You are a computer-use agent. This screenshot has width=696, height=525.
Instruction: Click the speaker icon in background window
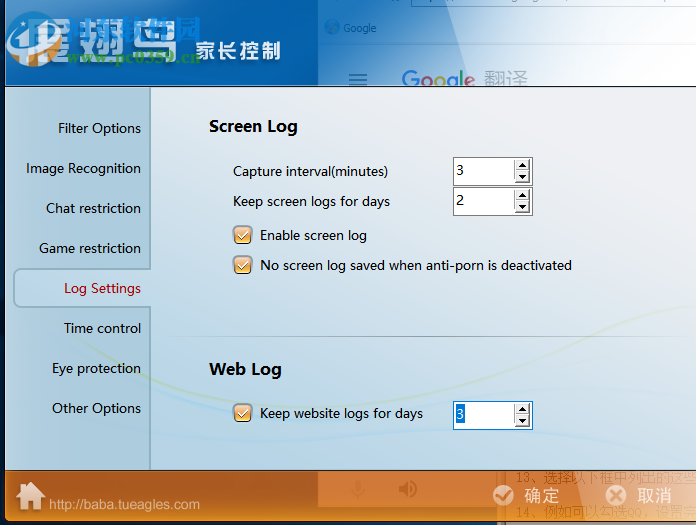tap(407, 489)
